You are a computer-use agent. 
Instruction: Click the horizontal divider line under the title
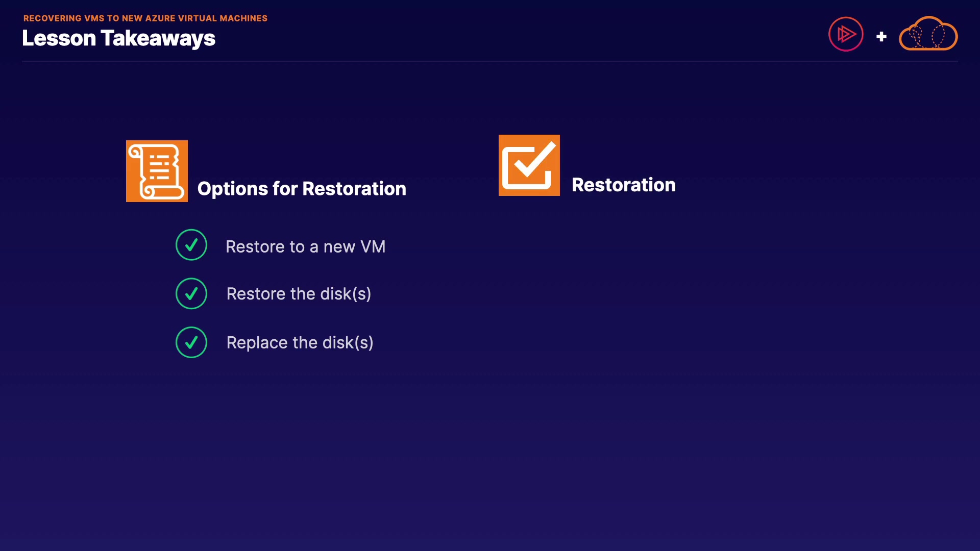click(490, 61)
